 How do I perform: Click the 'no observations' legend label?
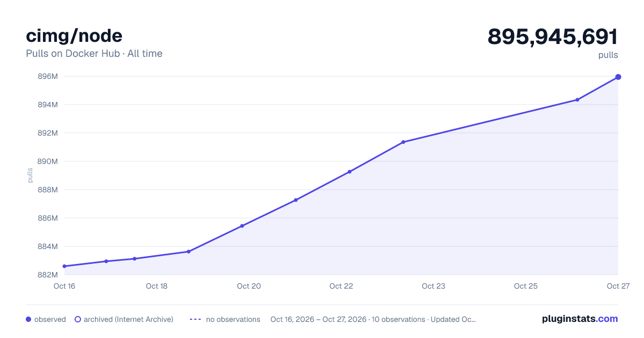coord(233,319)
